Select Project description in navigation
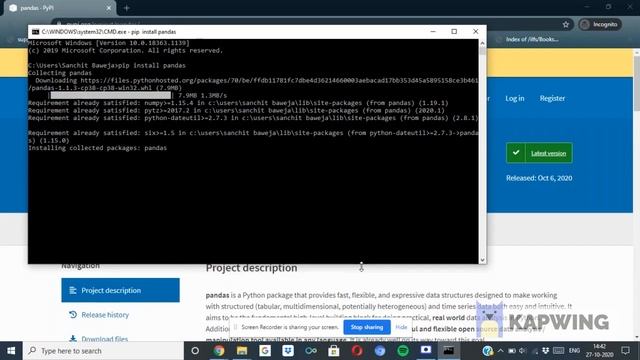This screenshot has width=640, height=360. tap(120, 290)
